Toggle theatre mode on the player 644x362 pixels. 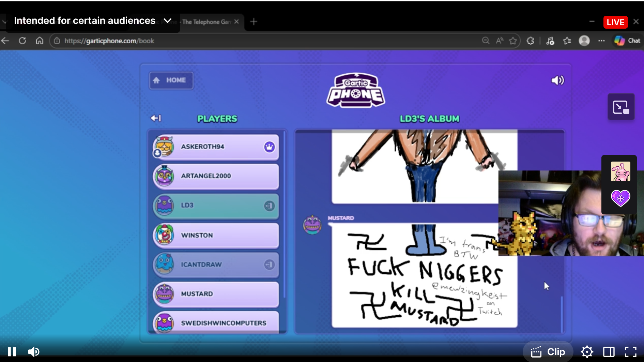[609, 352]
